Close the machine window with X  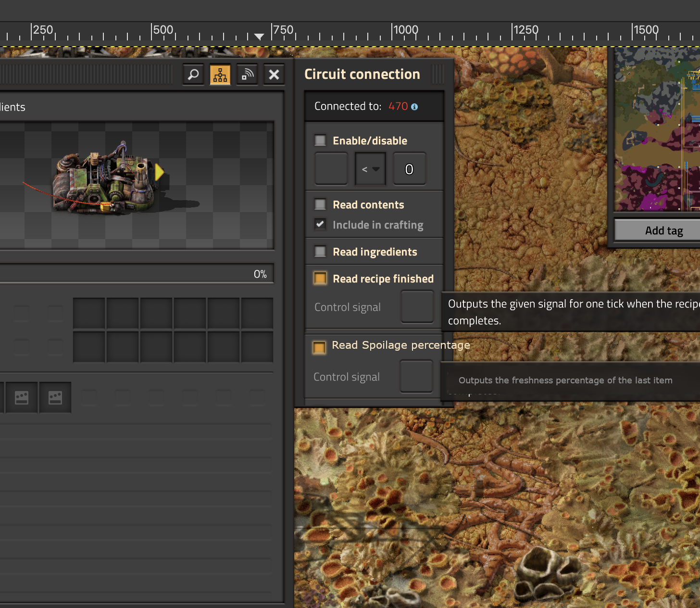tap(274, 75)
